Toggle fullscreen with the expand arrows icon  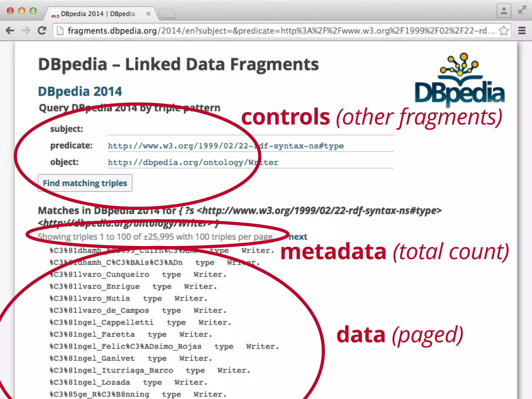[522, 10]
